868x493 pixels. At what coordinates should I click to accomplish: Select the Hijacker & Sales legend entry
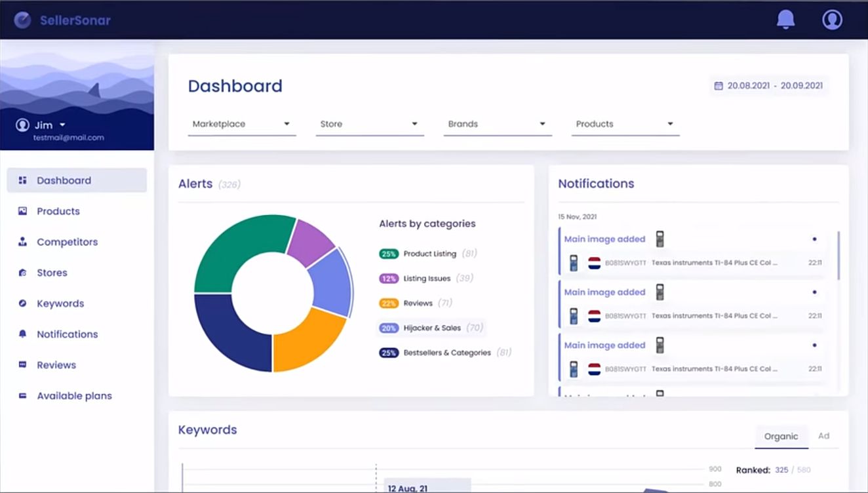(x=431, y=328)
